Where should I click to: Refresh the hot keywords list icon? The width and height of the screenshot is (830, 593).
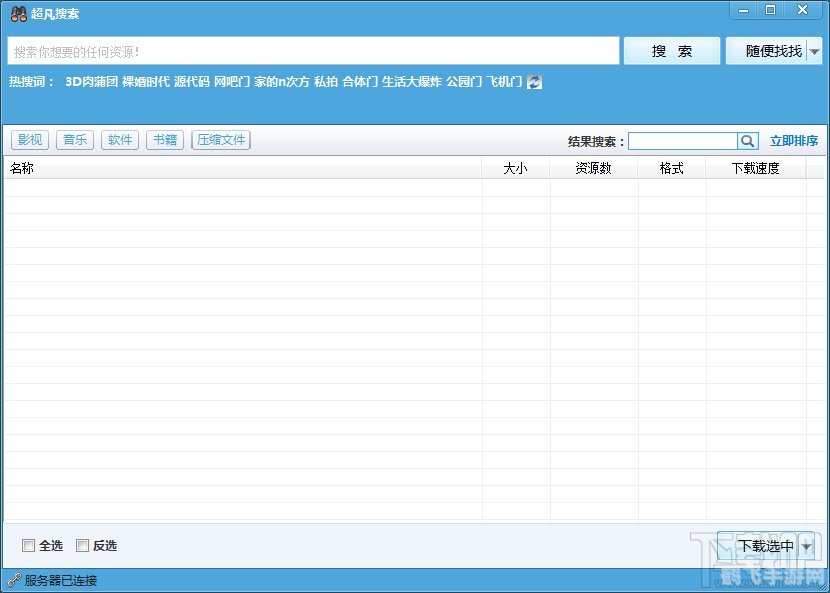pos(535,82)
